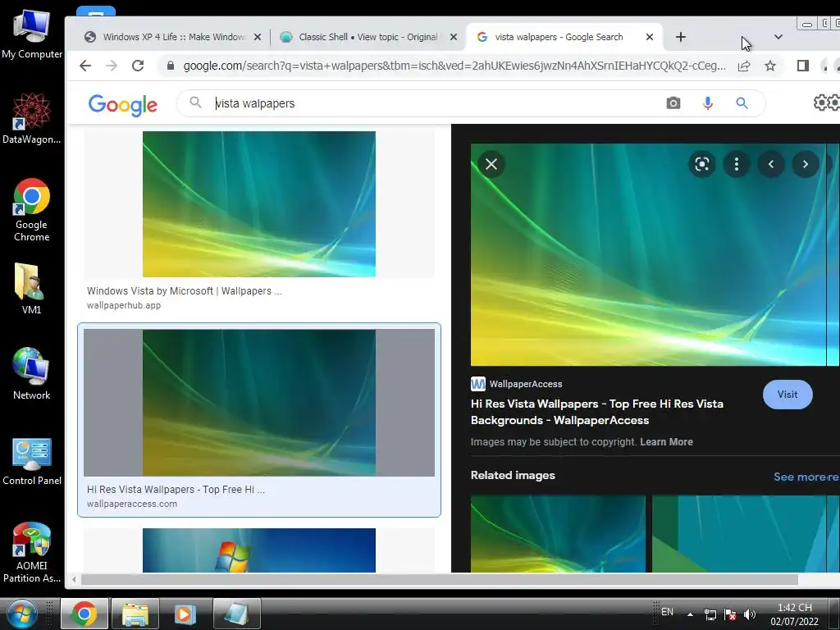Share this page via address bar icon

point(743,66)
